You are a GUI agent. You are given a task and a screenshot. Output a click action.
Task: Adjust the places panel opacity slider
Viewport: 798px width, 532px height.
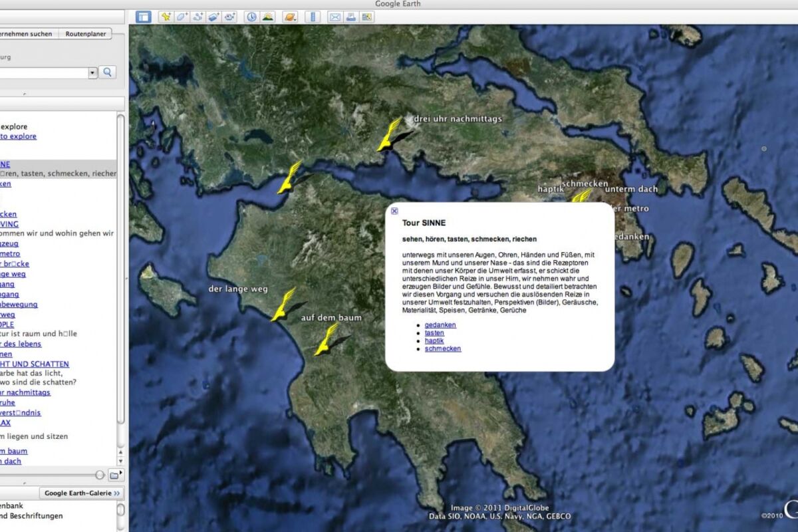click(100, 475)
